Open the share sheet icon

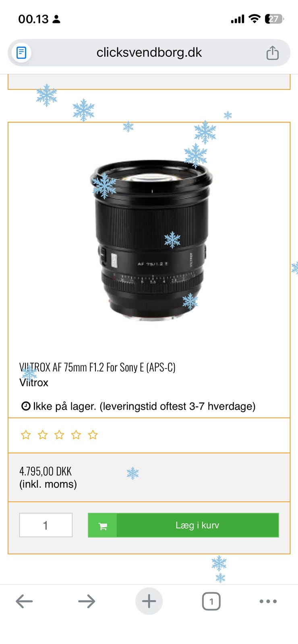(273, 53)
